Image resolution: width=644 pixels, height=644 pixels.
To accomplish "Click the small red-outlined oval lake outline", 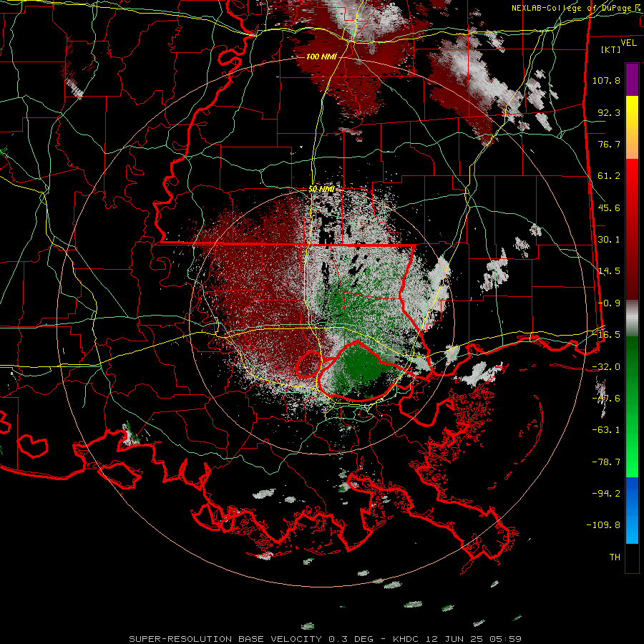I will point(308,364).
